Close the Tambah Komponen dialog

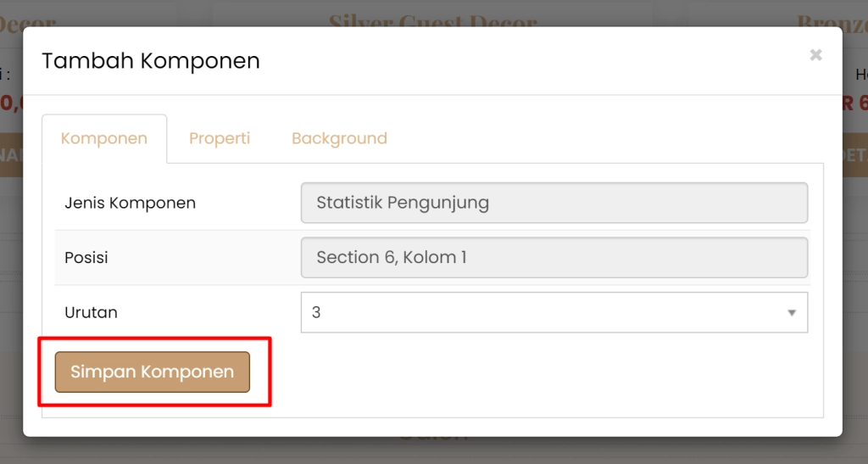point(815,56)
